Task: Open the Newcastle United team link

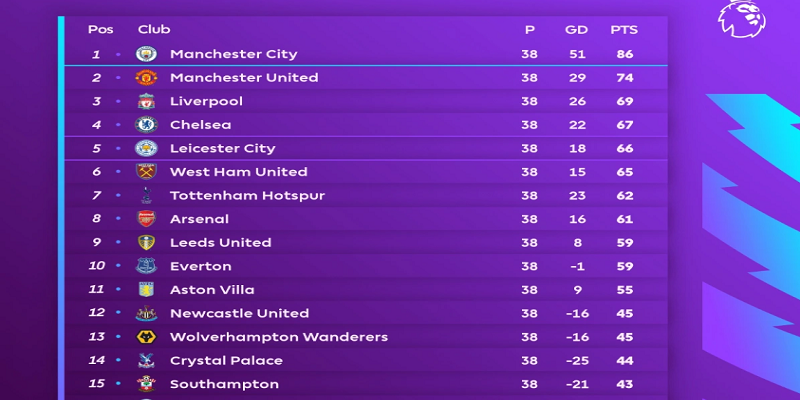Action: click(239, 313)
